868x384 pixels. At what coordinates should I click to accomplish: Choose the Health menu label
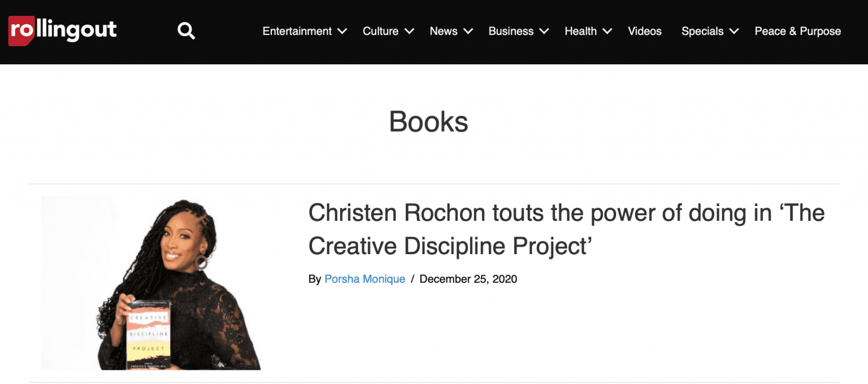click(x=580, y=32)
